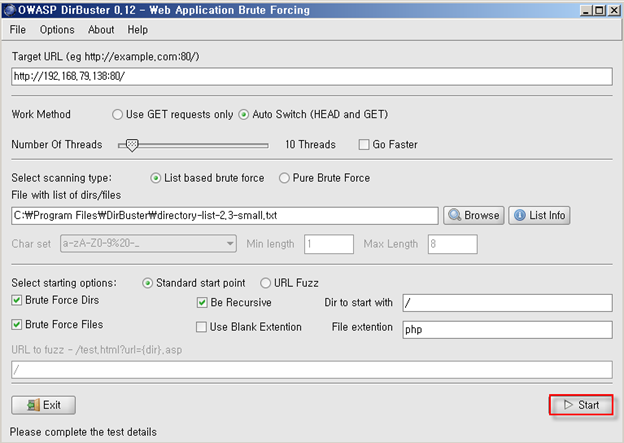Click 'Please complete the test details' status text
Image resolution: width=624 pixels, height=443 pixels.
(83, 432)
